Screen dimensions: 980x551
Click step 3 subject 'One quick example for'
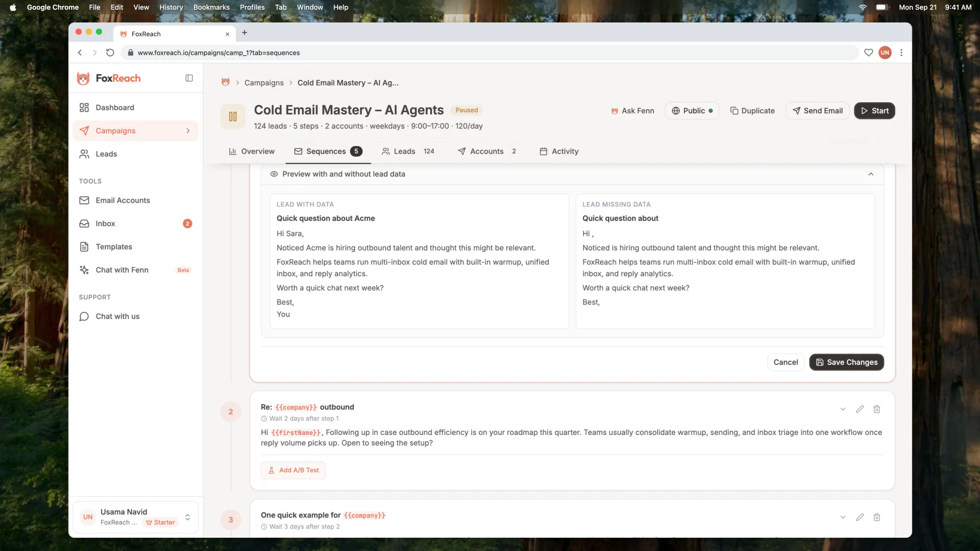pos(301,515)
